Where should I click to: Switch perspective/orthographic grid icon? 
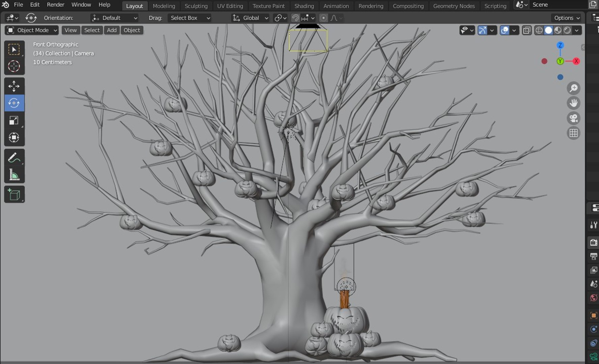[x=573, y=133]
